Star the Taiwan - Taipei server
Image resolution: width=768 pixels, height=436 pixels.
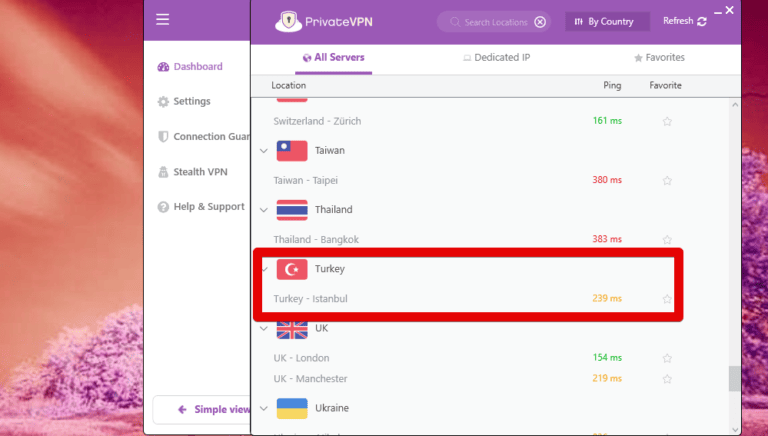[x=667, y=181]
